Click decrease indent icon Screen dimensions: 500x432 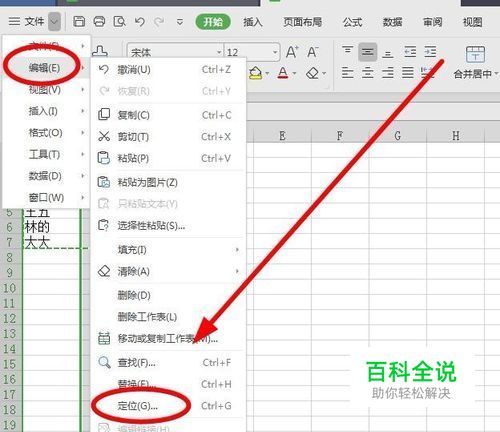click(410, 52)
